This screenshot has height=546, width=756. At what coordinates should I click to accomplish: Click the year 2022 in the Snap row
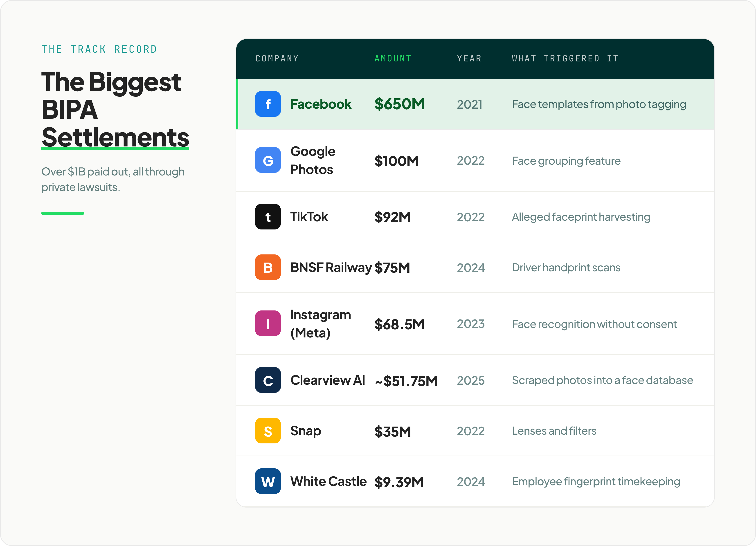coord(471,431)
